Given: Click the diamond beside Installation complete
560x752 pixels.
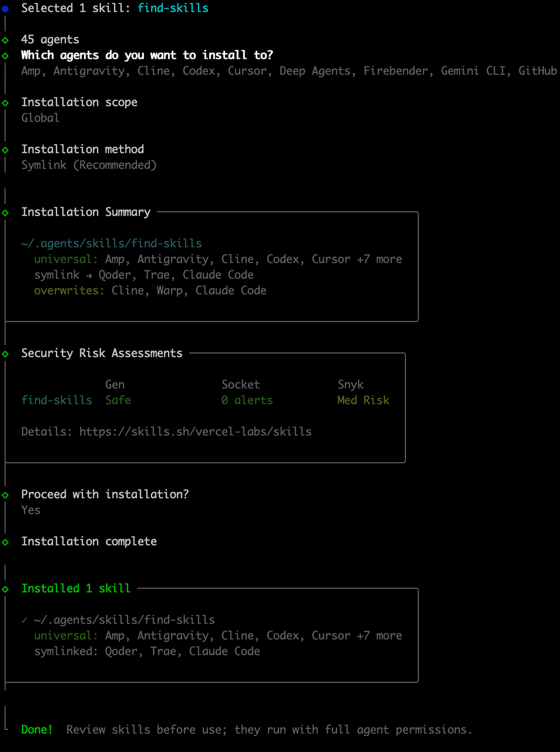Looking at the screenshot, I should pyautogui.click(x=5, y=542).
